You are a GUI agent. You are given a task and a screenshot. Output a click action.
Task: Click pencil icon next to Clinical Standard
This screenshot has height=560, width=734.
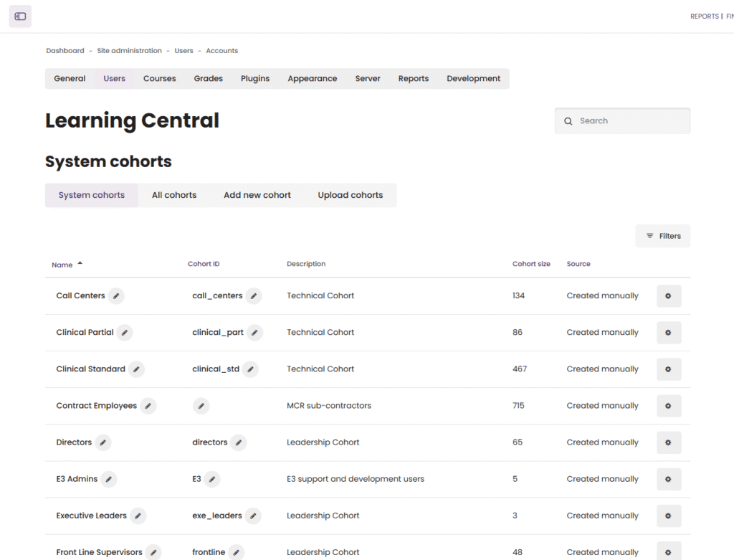coord(136,369)
